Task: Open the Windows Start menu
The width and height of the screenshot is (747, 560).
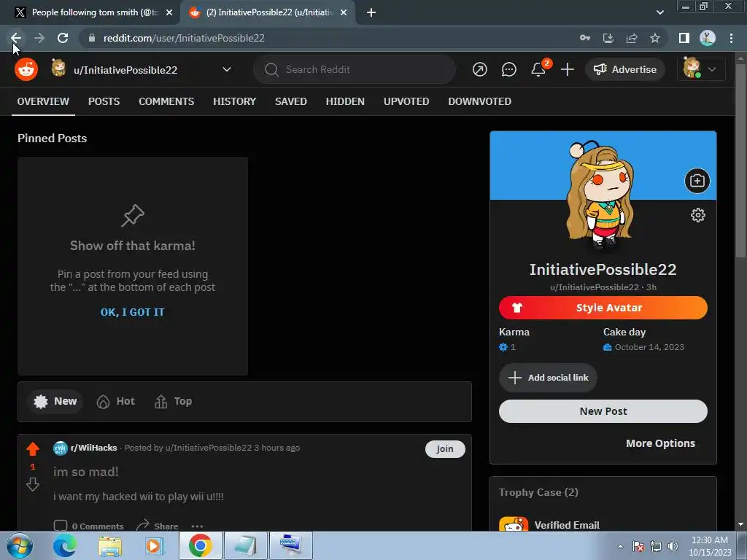Action: [19, 546]
